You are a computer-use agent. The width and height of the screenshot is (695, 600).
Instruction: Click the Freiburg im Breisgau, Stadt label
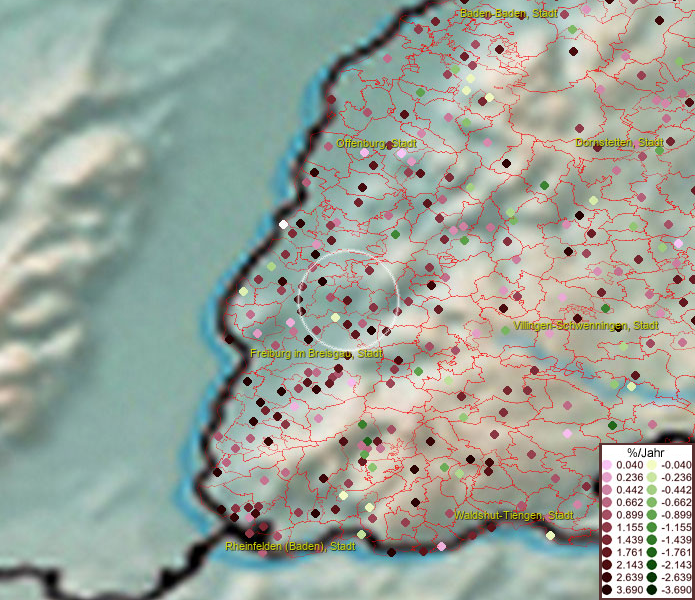click(316, 354)
